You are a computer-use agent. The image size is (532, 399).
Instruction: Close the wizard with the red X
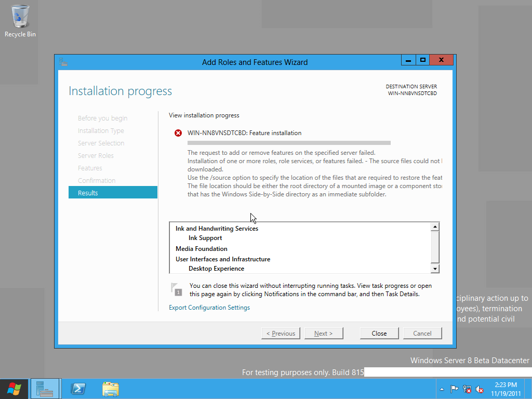441,60
